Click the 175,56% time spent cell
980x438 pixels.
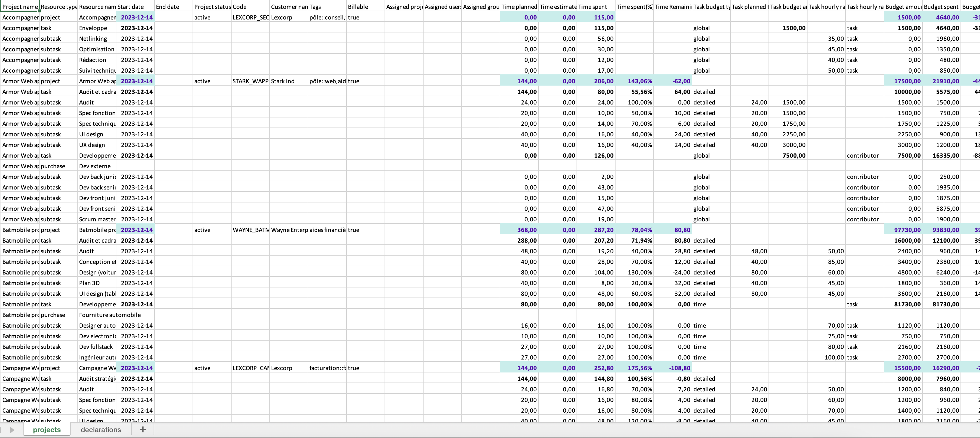point(634,368)
